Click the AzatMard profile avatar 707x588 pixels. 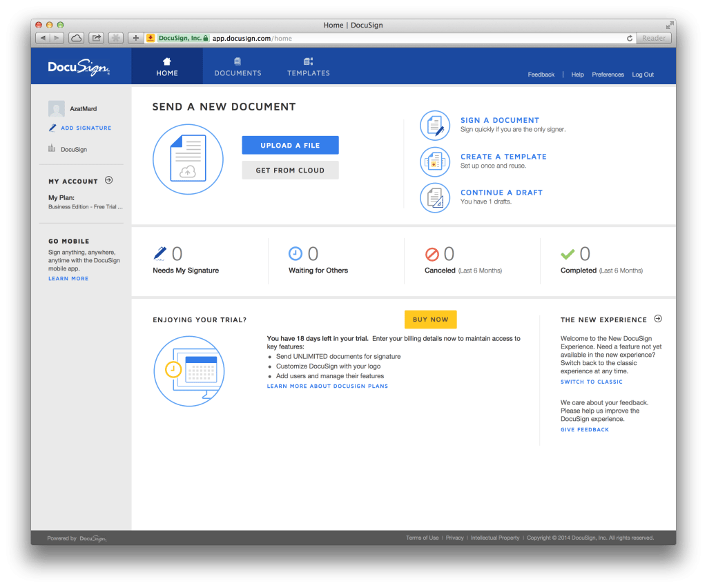coord(57,108)
